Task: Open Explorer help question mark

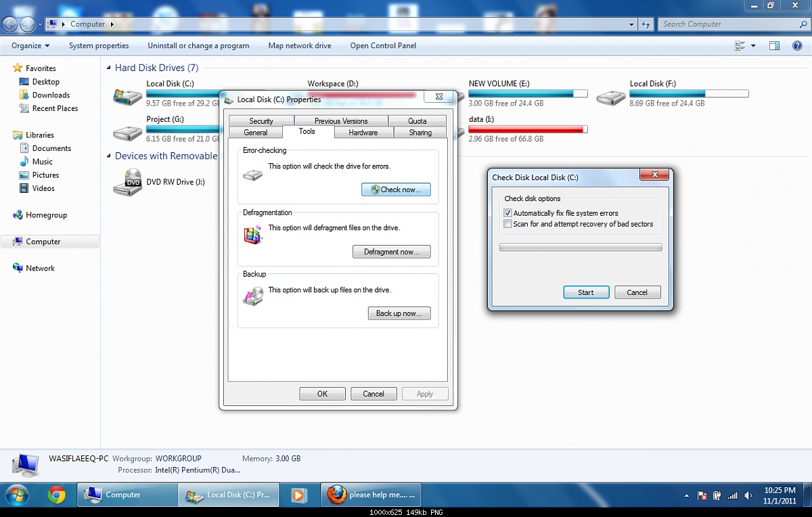Action: [x=796, y=46]
